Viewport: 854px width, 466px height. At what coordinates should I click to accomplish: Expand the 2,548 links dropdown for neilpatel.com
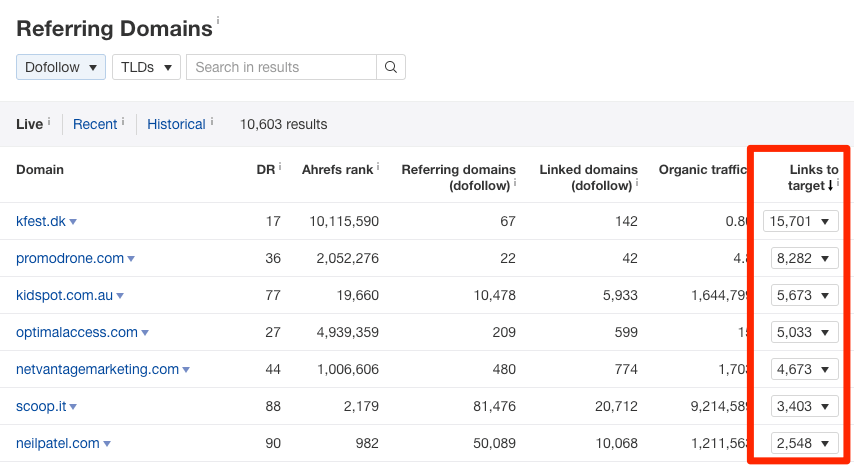click(804, 443)
